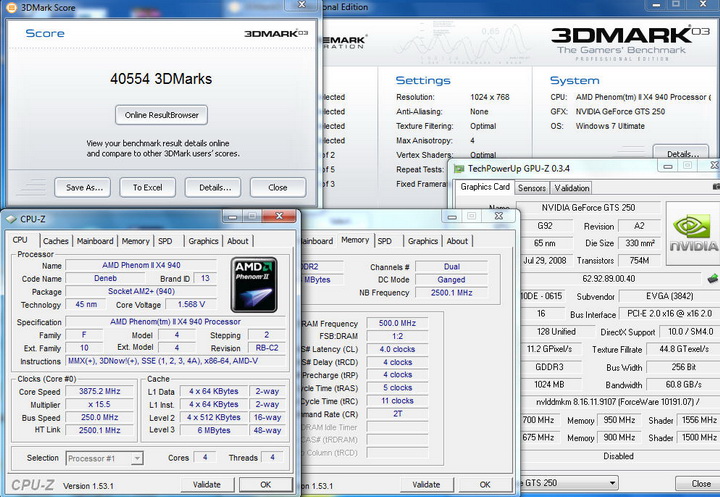This screenshot has width=720, height=497.
Task: Click the AMD Phenom II logo in CPU-Z
Action: click(x=254, y=285)
